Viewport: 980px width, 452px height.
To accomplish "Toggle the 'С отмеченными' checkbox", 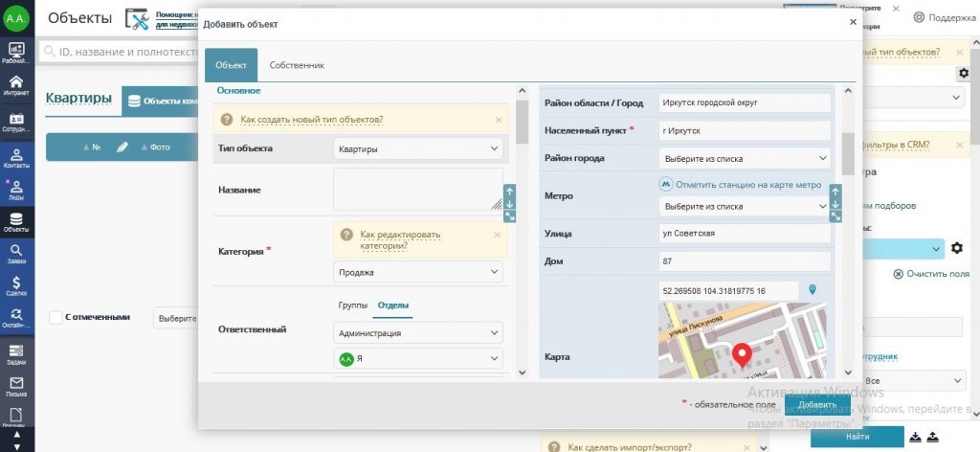I will pos(56,317).
